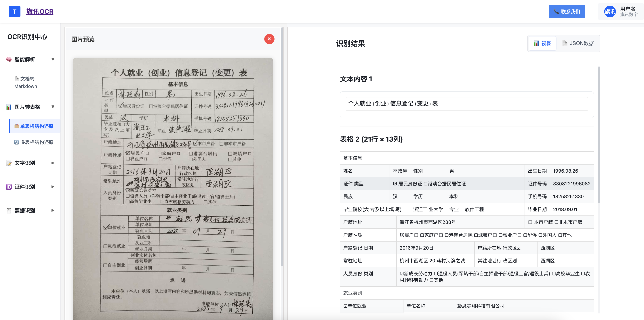This screenshot has width=644, height=320.
Task: Select the 视图 view tab
Action: (x=542, y=43)
